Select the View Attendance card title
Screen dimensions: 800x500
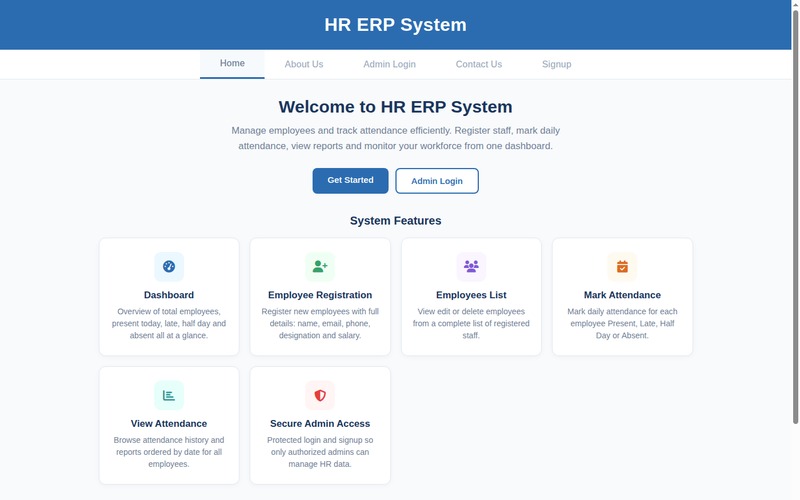coord(169,423)
